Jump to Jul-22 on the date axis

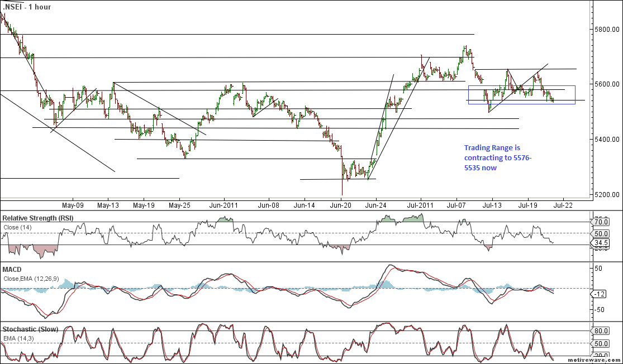coord(563,205)
